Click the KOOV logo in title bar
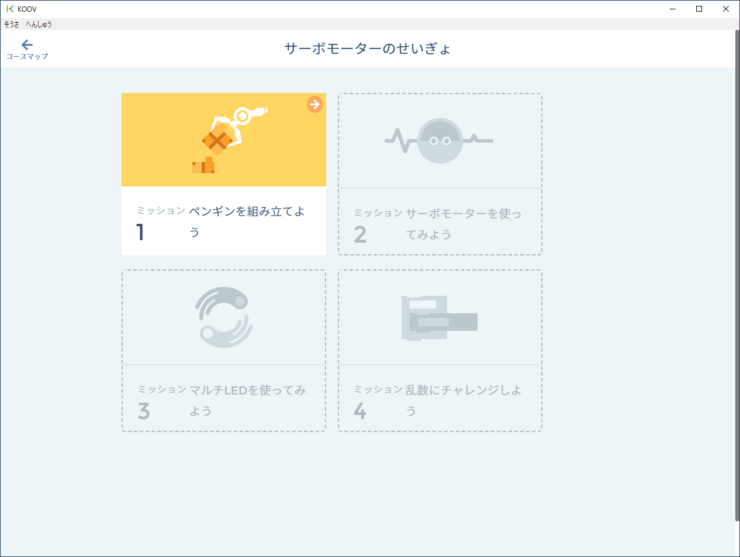 (x=10, y=9)
